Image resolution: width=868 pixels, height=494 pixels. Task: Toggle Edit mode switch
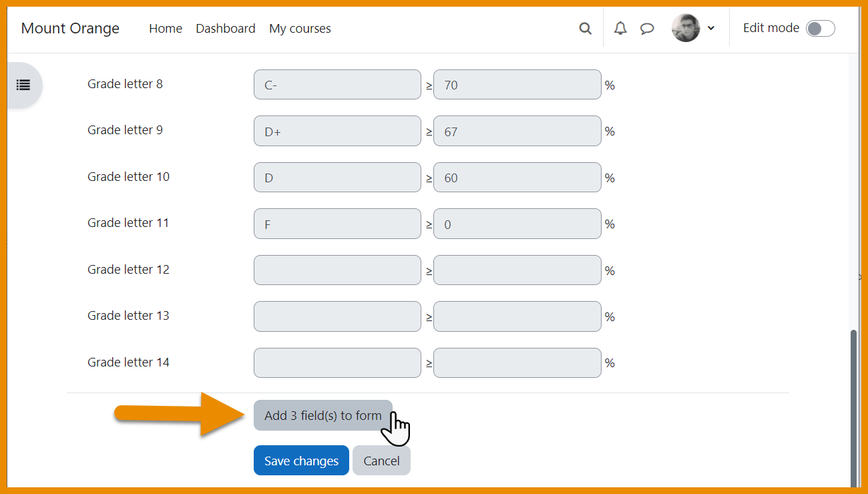pyautogui.click(x=820, y=28)
